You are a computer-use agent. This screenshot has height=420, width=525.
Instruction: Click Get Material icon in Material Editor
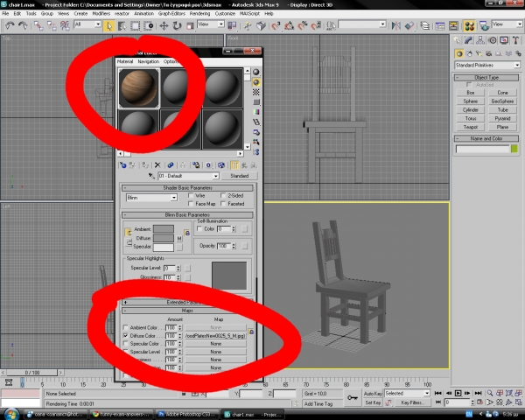(122, 165)
